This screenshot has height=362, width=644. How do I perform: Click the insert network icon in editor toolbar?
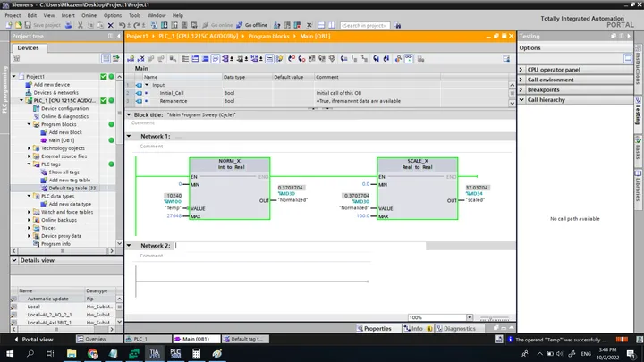131,59
